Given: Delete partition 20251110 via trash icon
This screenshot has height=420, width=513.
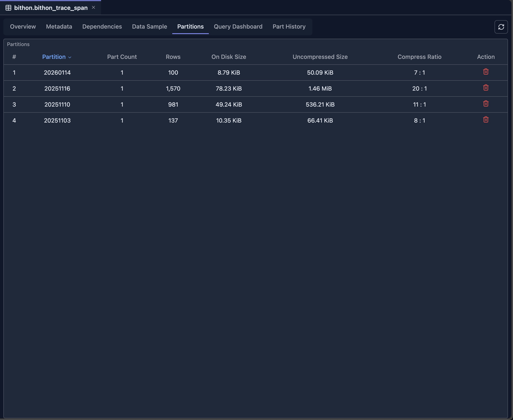Looking at the screenshot, I should pos(486,104).
